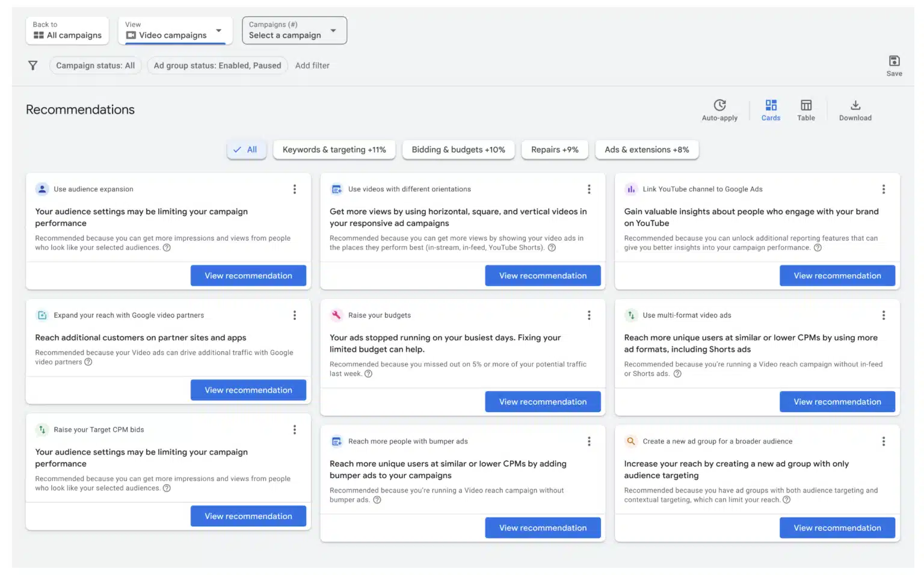Open three-dot menu on audience expansion card
The height and width of the screenshot is (575, 924).
(295, 189)
